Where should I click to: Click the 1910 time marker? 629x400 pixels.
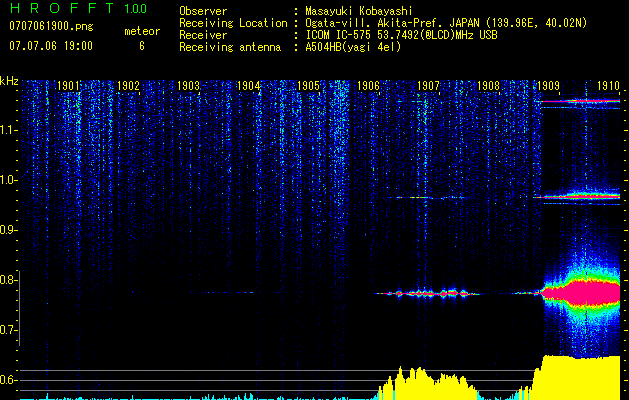tap(608, 86)
